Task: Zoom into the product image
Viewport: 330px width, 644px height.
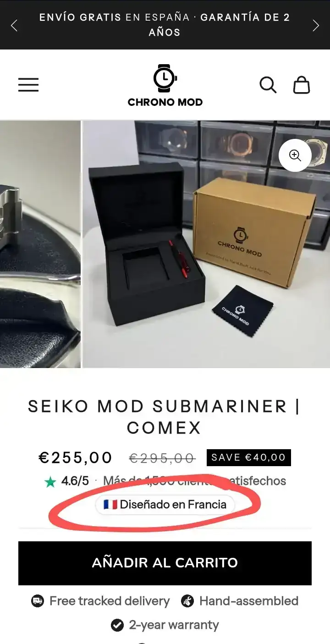Action: tap(295, 155)
